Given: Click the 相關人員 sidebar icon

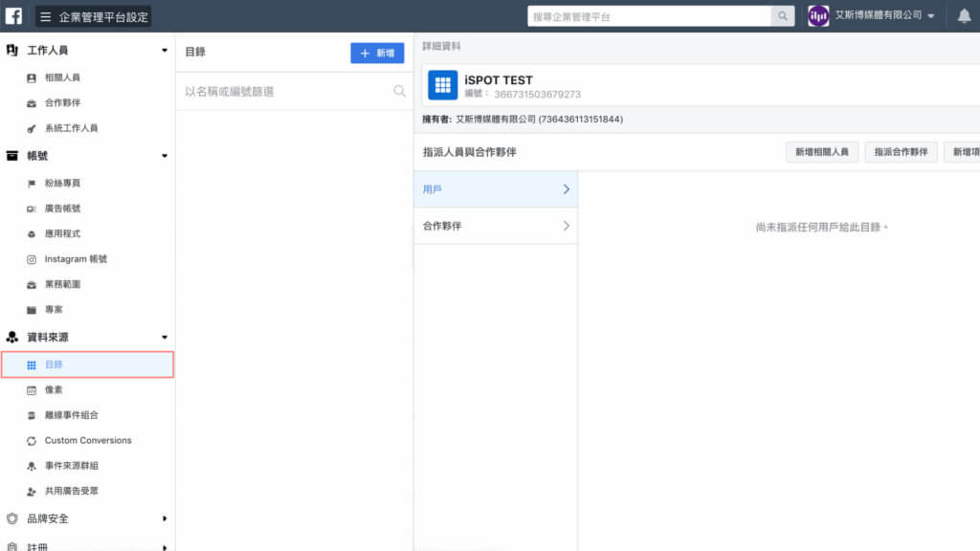Looking at the screenshot, I should point(32,78).
